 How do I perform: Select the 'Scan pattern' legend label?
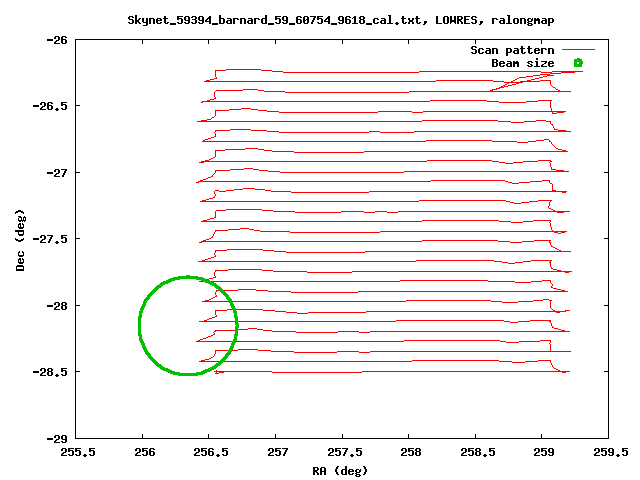click(512, 50)
